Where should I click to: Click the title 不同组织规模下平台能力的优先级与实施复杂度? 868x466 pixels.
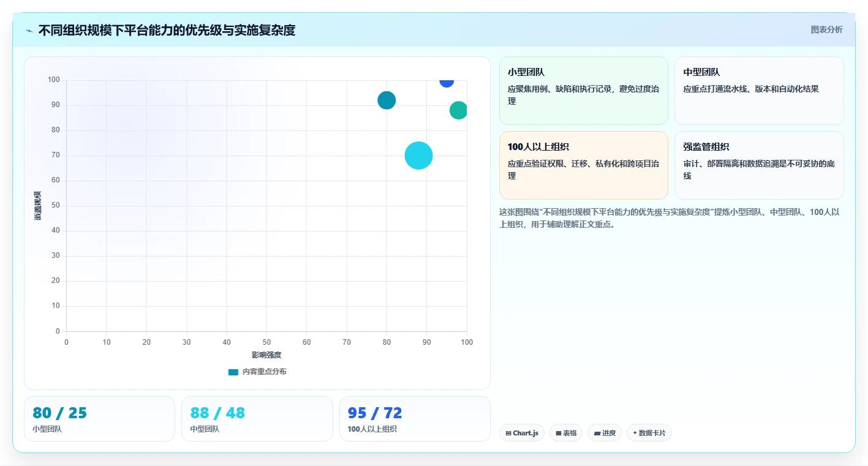[x=167, y=30]
